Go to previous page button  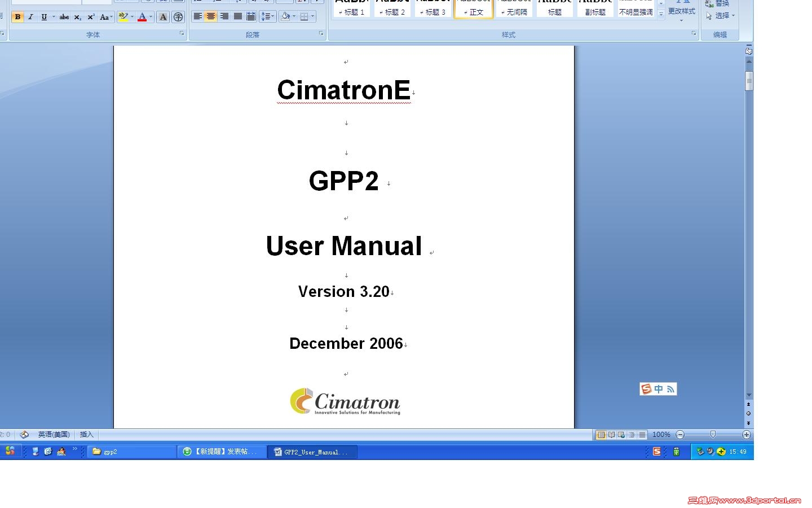click(749, 404)
